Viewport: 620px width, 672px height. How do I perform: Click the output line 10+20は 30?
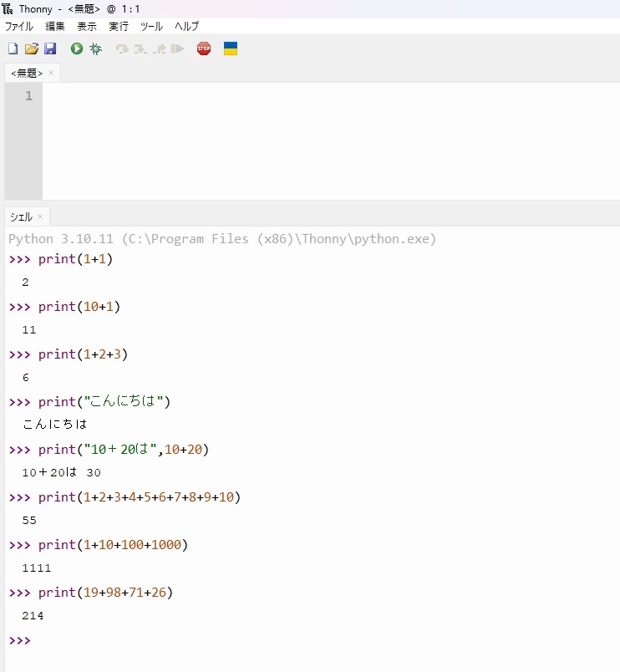pos(61,472)
